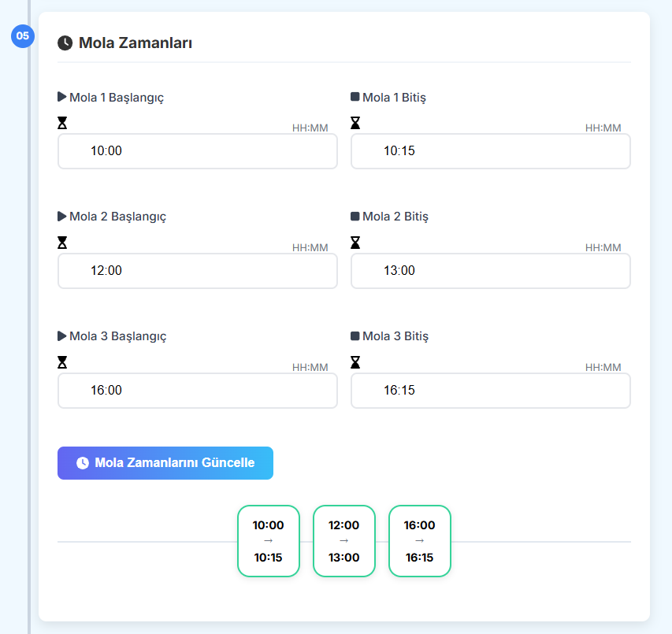Click the hourglass icon under Mola 1 Başlangıç
Viewport: 672px width, 634px height.
[62, 123]
